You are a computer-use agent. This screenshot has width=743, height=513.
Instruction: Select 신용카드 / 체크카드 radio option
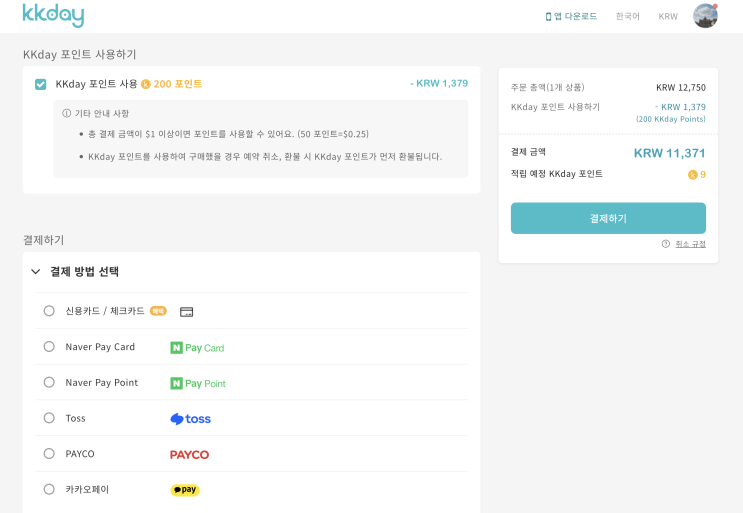click(x=49, y=311)
